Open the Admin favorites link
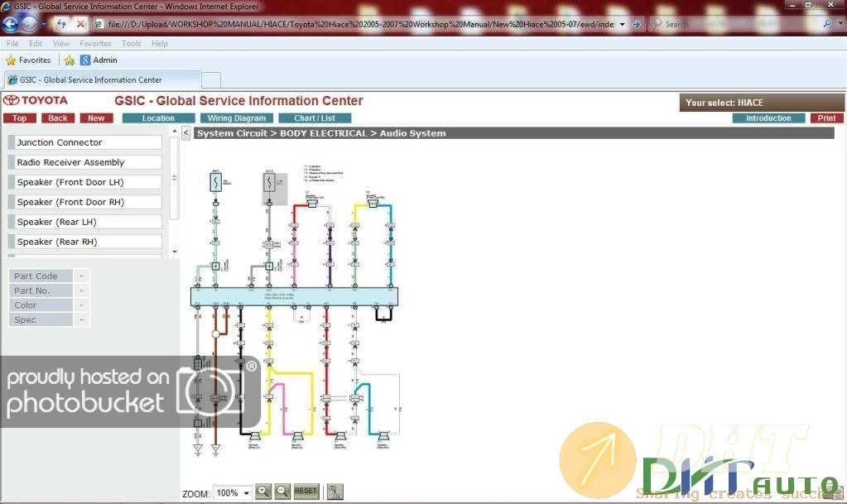The height and width of the screenshot is (504, 847). (99, 60)
